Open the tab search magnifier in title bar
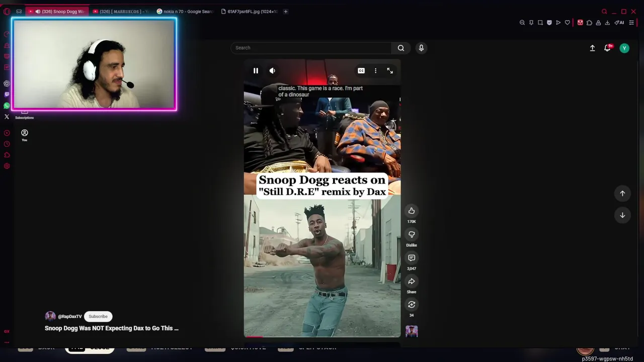 (604, 11)
